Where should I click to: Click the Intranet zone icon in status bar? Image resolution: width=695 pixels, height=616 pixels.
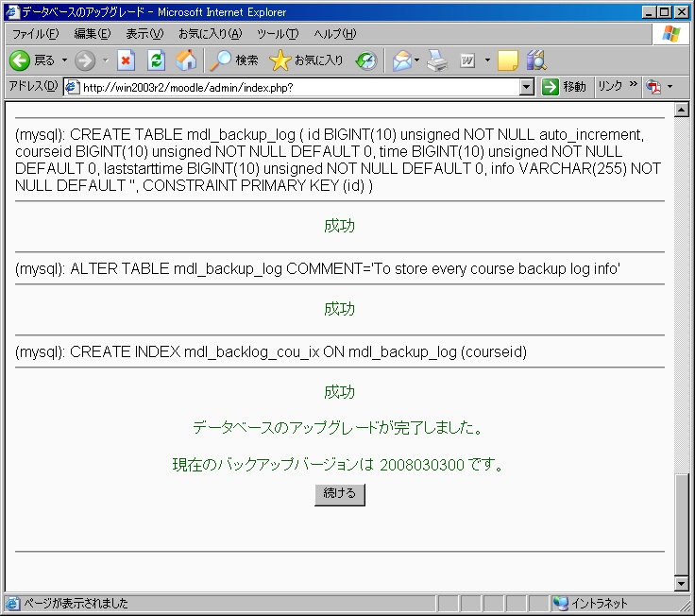(561, 603)
